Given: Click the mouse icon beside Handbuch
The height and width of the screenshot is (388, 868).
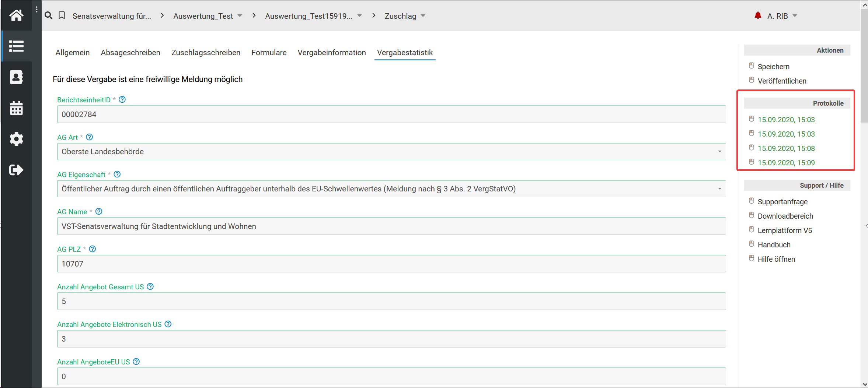Looking at the screenshot, I should pos(752,244).
